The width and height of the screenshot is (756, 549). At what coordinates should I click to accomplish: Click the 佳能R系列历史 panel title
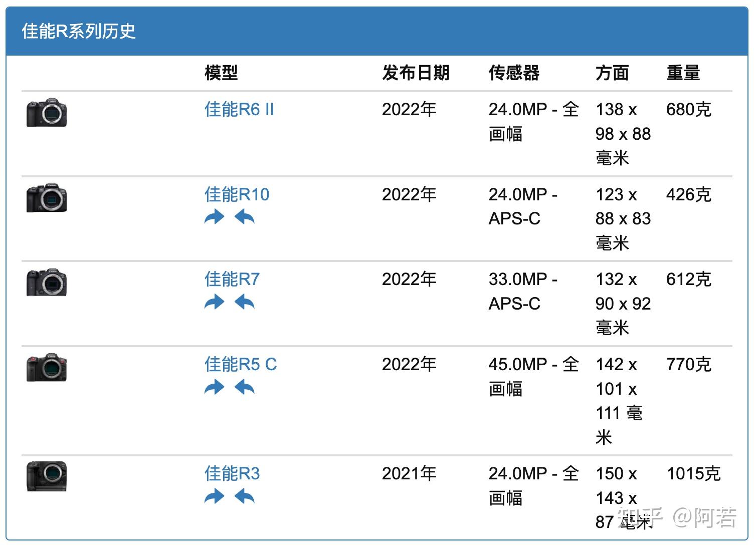pos(79,31)
